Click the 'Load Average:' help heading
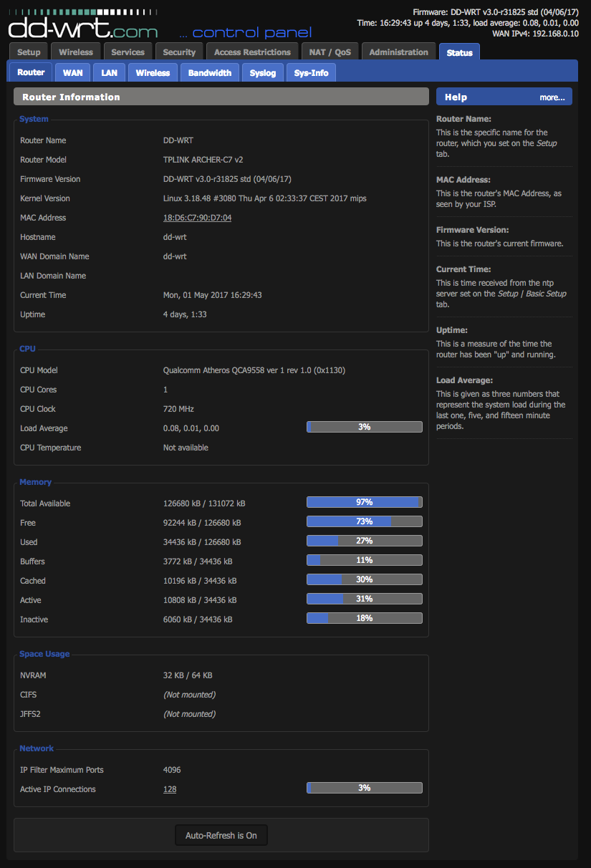The width and height of the screenshot is (591, 868). click(x=465, y=380)
